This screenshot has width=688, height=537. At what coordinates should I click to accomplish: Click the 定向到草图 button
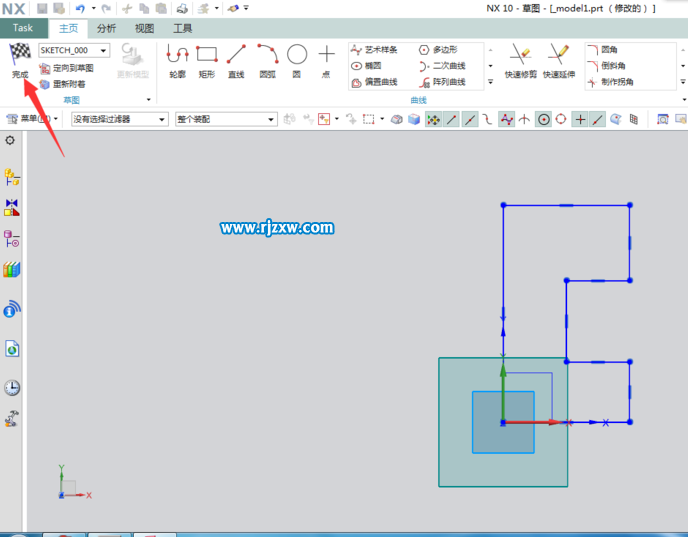pos(66,68)
